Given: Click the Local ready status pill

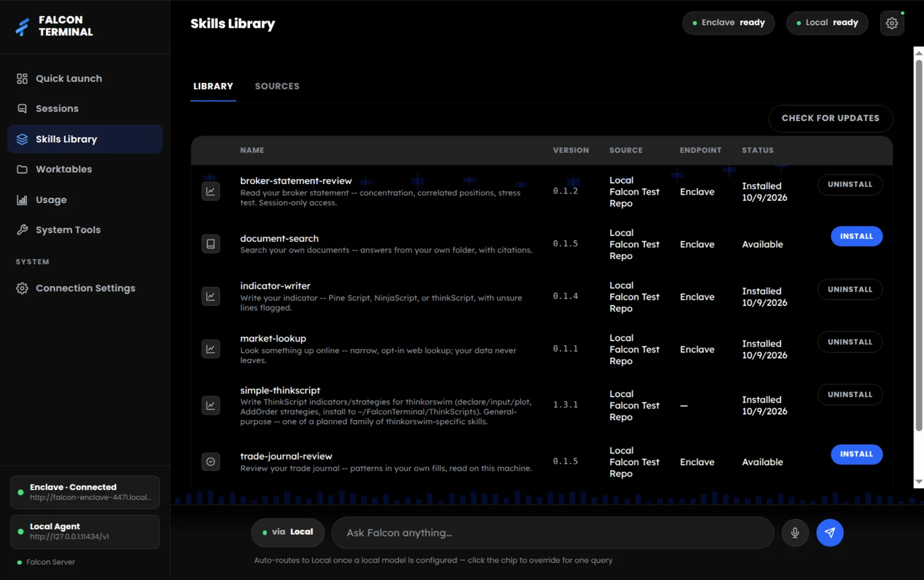Looking at the screenshot, I should pyautogui.click(x=827, y=23).
